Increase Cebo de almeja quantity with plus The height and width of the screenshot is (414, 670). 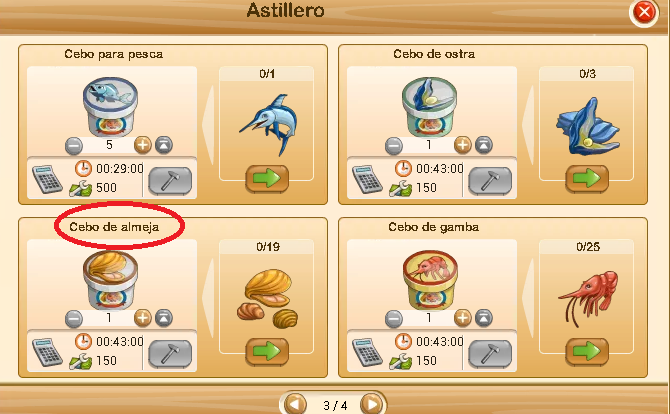(142, 318)
